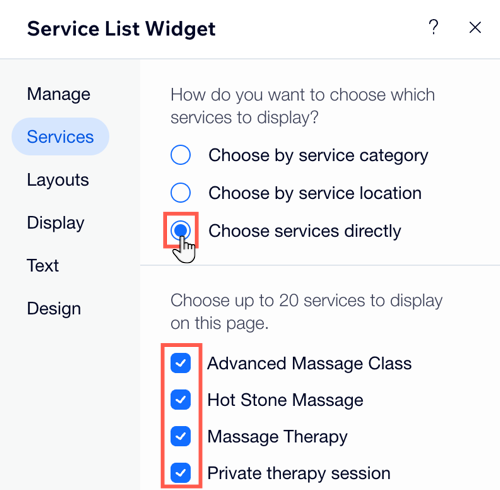The image size is (500, 490).
Task: Uncheck the Hot Stone Massage checkbox
Action: (181, 400)
